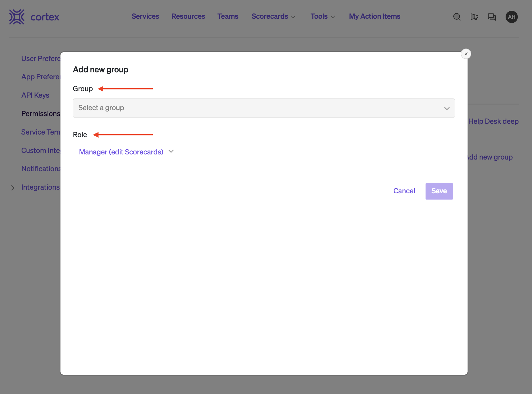Go to Services in top navigation
The height and width of the screenshot is (394, 532).
[145, 16]
